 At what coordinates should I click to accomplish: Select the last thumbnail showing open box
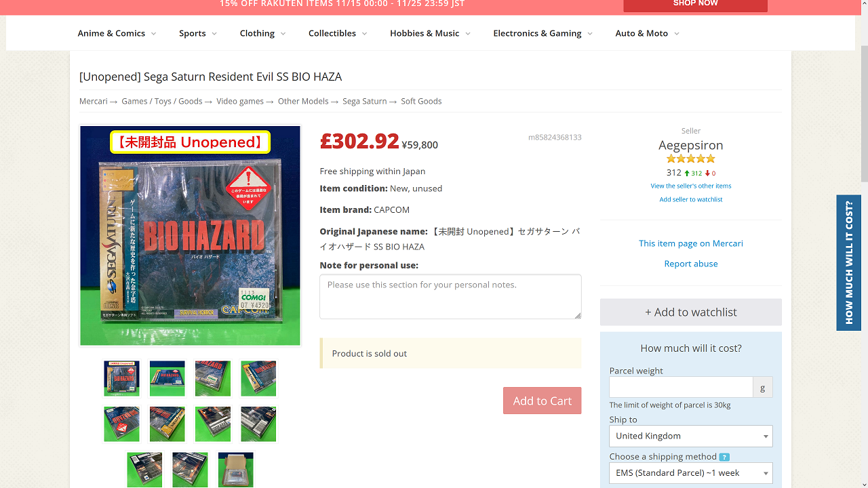(235, 469)
